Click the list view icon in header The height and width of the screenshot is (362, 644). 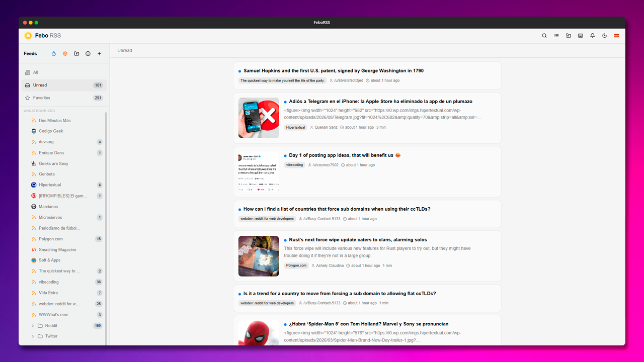(556, 36)
